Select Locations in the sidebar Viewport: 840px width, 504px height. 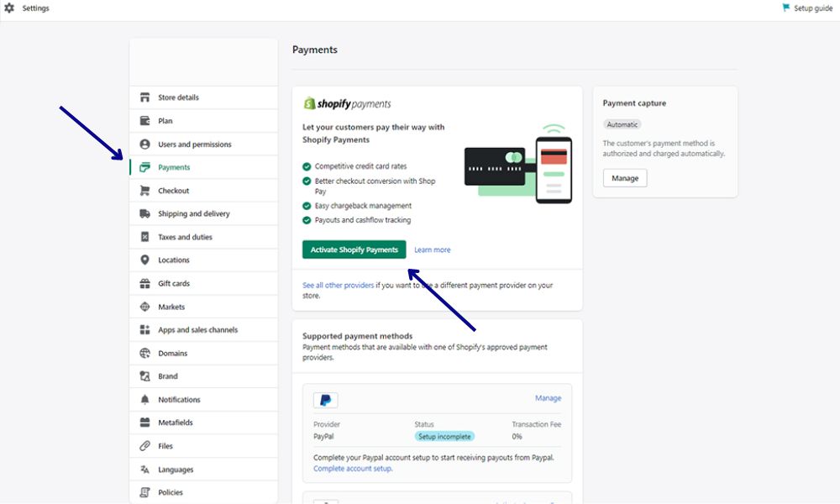tap(203, 260)
